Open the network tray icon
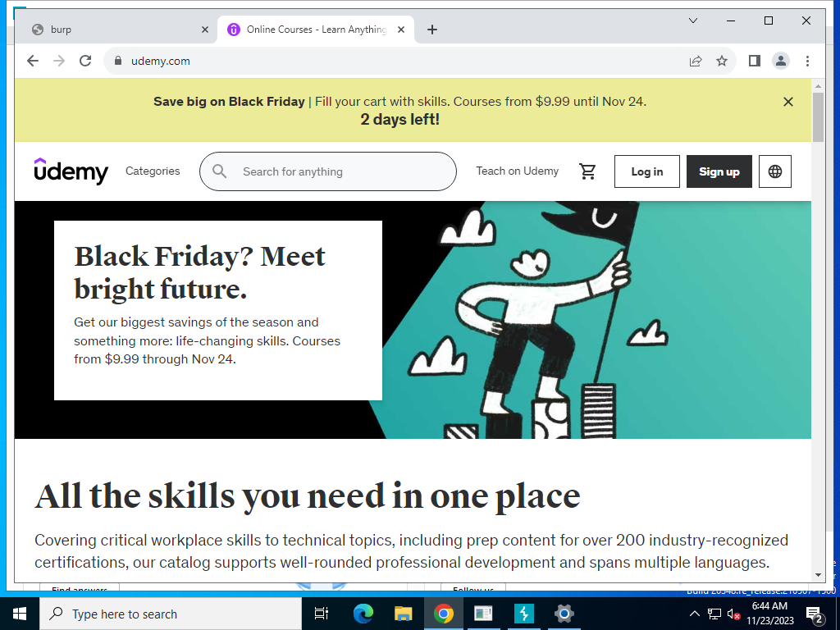This screenshot has width=840, height=630. click(714, 614)
